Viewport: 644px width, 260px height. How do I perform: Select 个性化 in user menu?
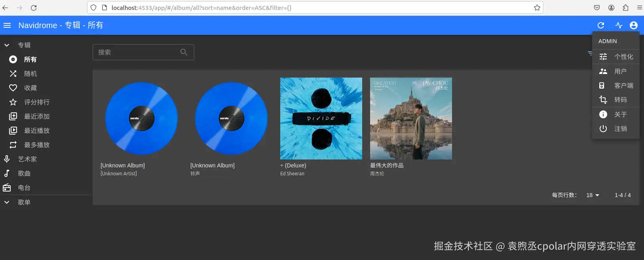(x=616, y=57)
